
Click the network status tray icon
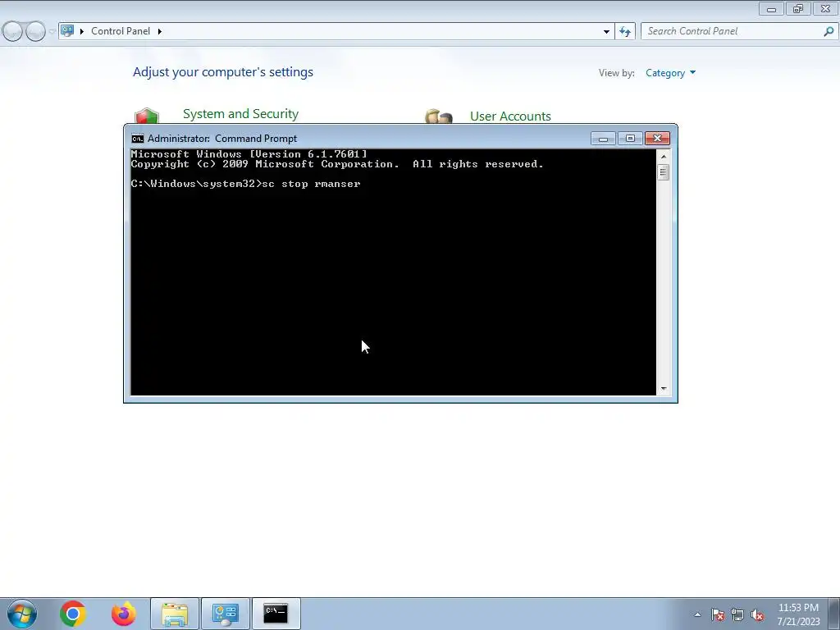tap(737, 615)
